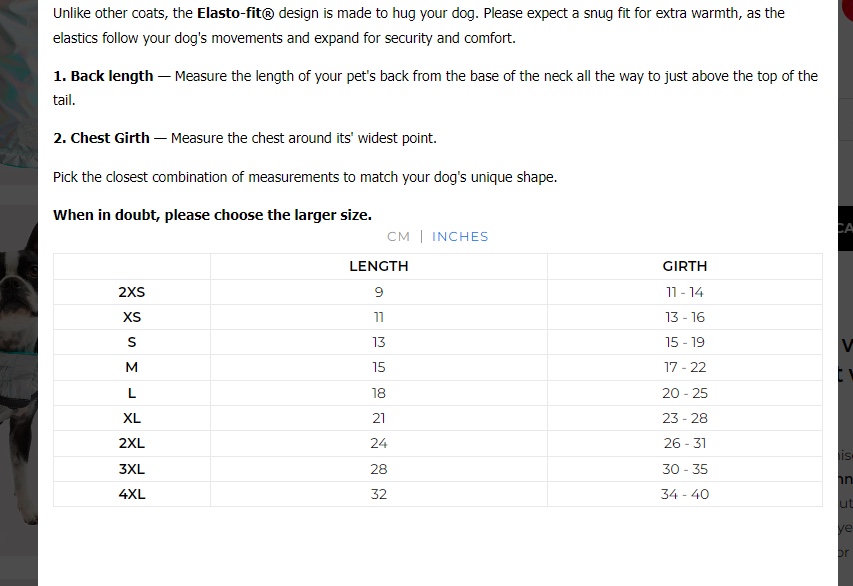Click the 34 - 40 girth cell

pos(685,494)
